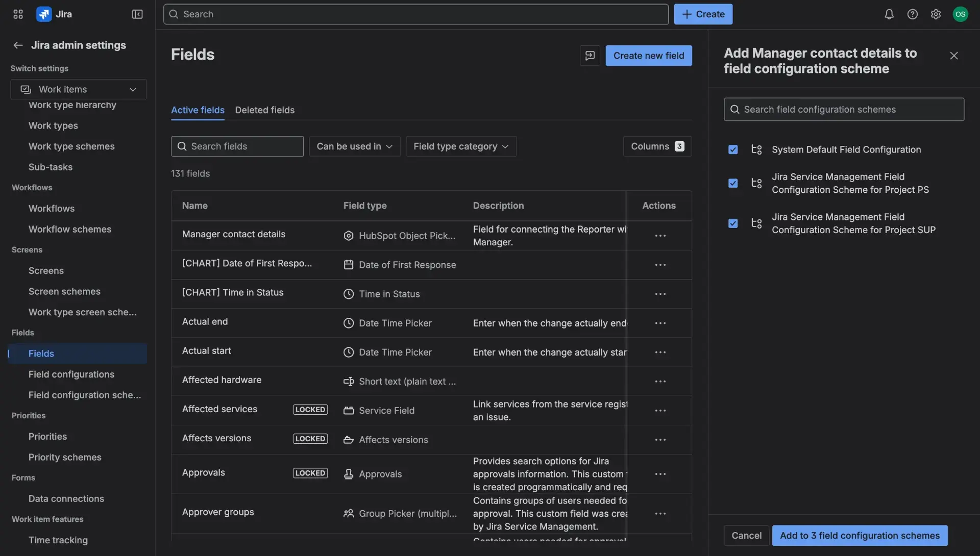This screenshot has height=556, width=980.
Task: Uncheck the scheme for Project SUP
Action: (x=733, y=223)
